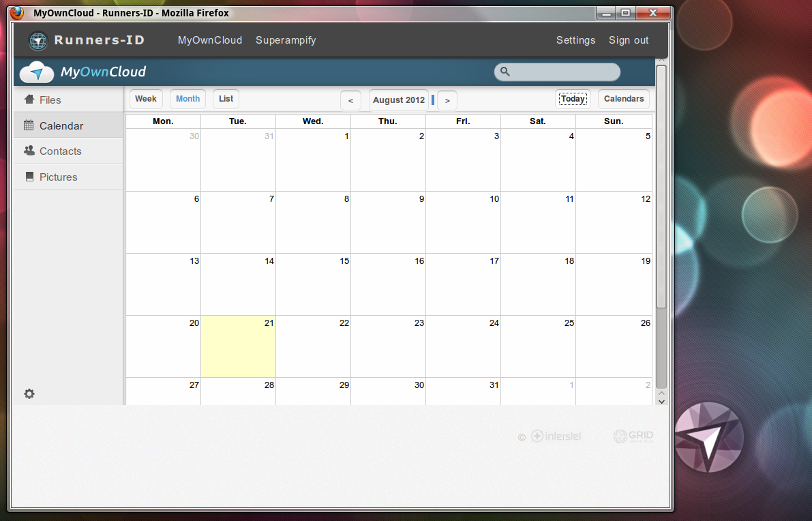Open Calendar section in sidebar

click(x=68, y=125)
